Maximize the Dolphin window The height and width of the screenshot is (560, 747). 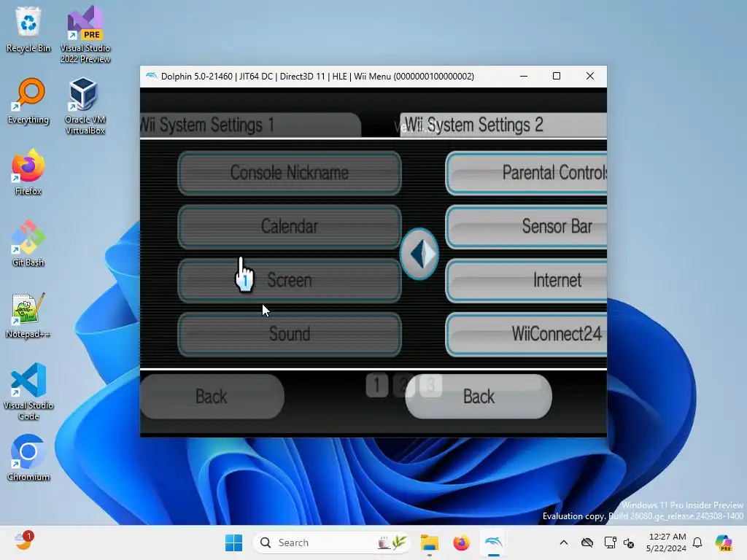[x=557, y=76]
